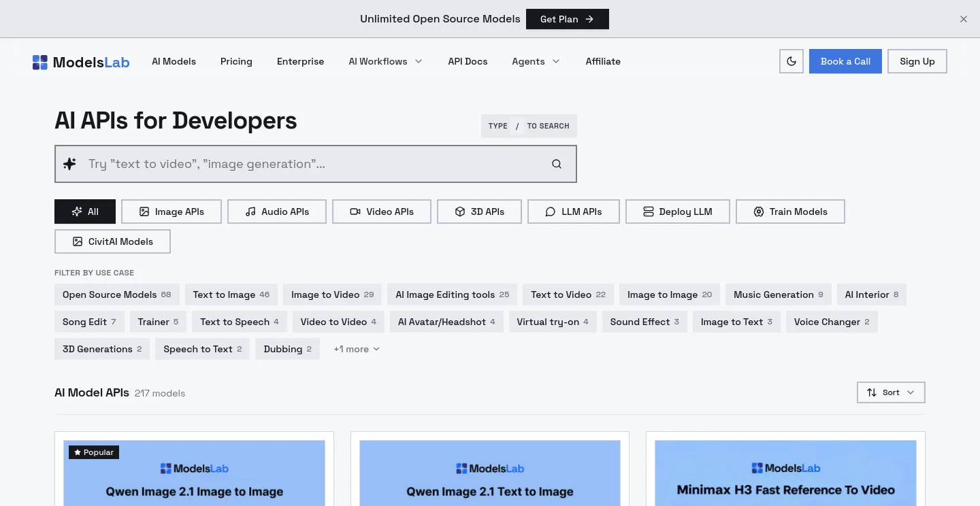Go to the Pricing page
The image size is (980, 506).
coord(236,61)
